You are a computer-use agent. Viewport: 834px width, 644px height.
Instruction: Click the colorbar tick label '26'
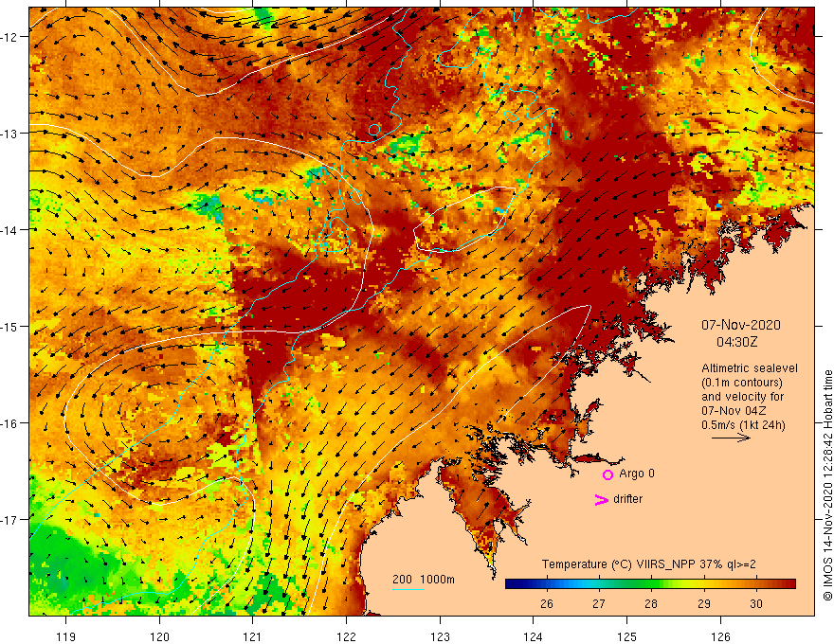(x=547, y=604)
